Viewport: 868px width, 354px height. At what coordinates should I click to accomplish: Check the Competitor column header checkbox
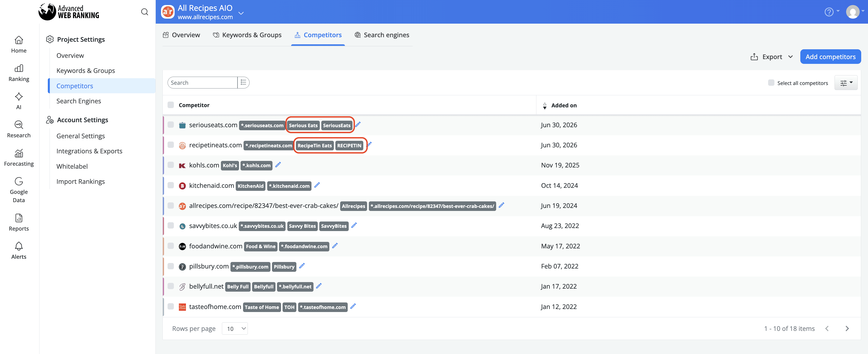click(x=171, y=105)
